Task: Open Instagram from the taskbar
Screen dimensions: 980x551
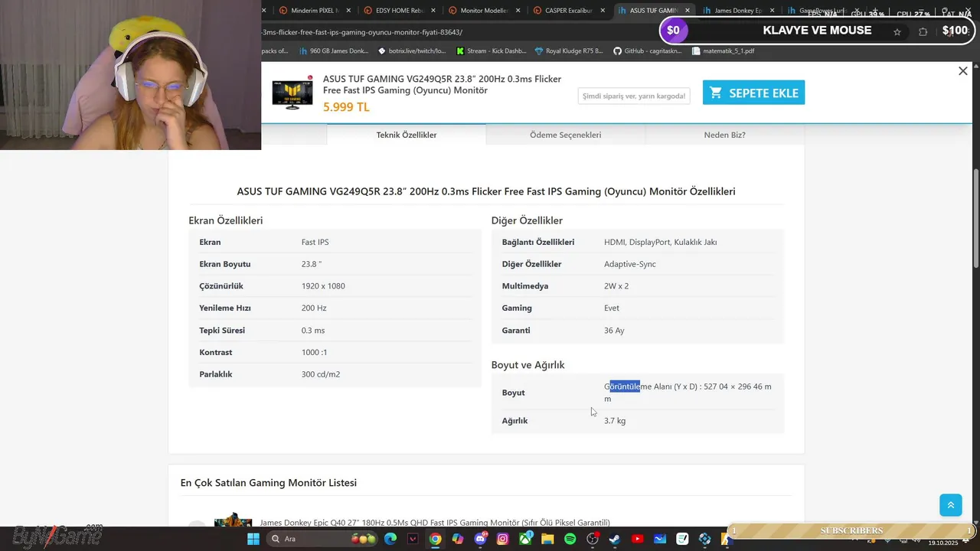Action: [502, 539]
